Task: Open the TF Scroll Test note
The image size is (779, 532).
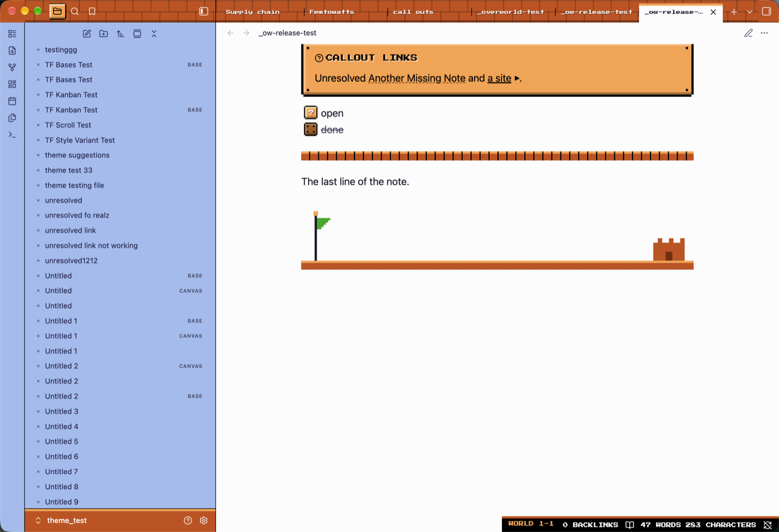Action: (68, 125)
